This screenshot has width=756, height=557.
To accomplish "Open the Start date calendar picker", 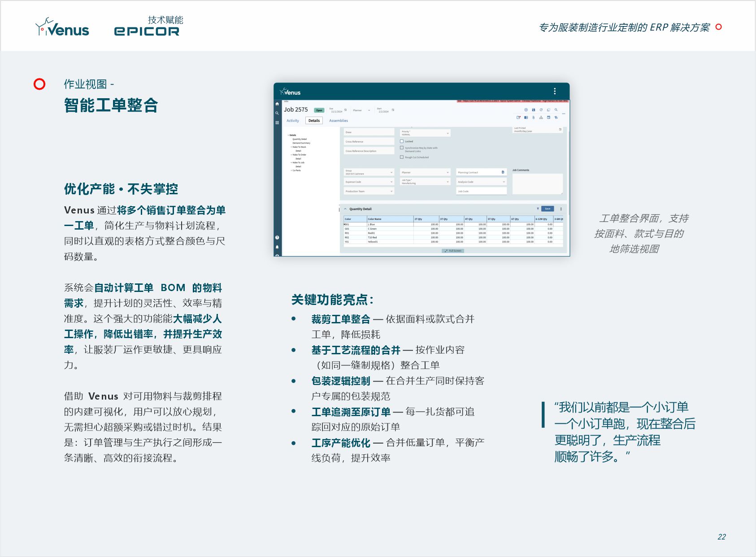I will [x=393, y=110].
